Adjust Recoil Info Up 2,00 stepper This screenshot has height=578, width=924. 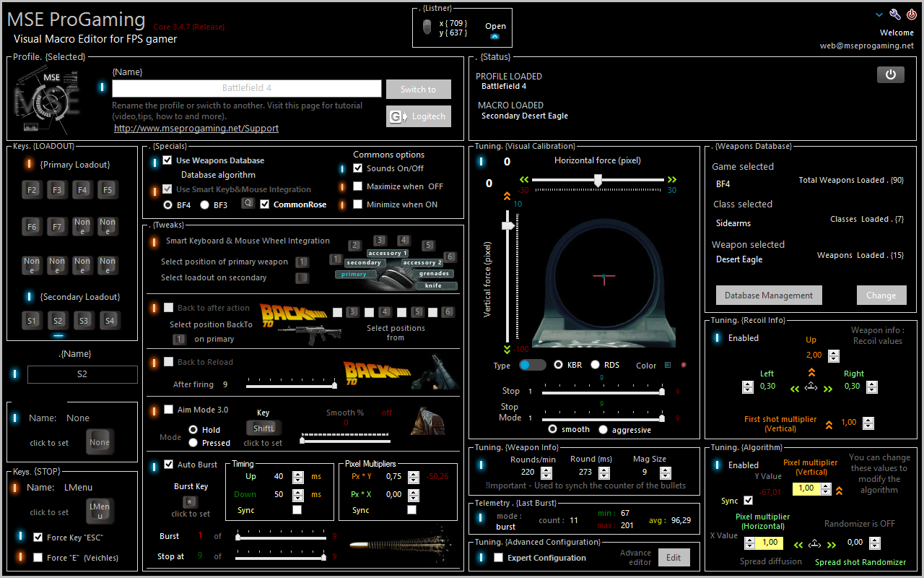834,355
